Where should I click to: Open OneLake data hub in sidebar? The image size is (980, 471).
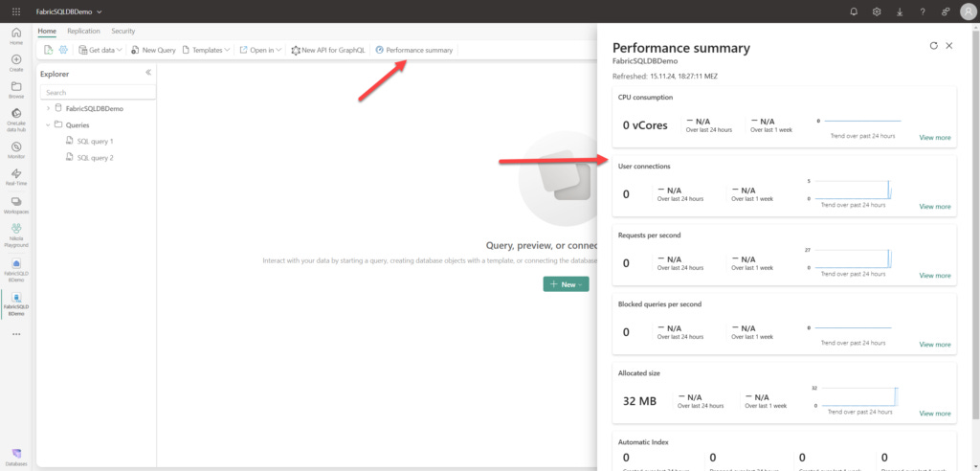tap(16, 120)
